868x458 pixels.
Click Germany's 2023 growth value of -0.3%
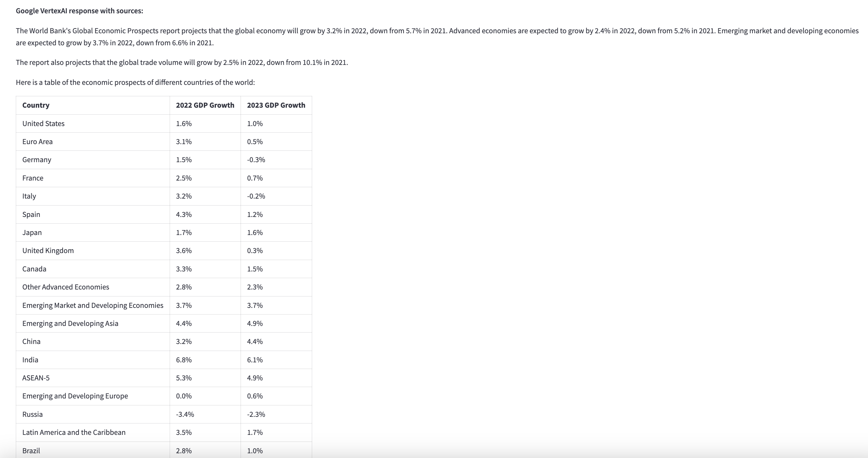[256, 160]
